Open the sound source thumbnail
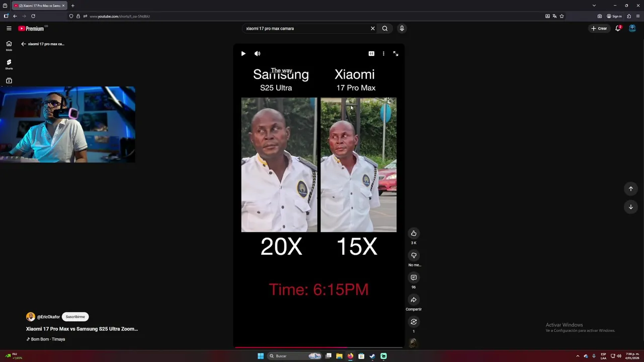Viewport: 644px width, 362px height. [x=413, y=343]
